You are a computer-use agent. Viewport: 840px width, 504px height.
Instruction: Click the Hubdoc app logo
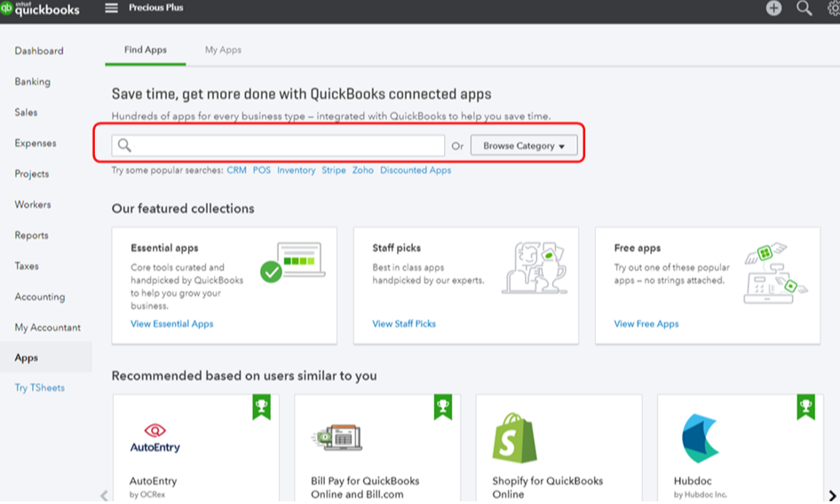(699, 438)
